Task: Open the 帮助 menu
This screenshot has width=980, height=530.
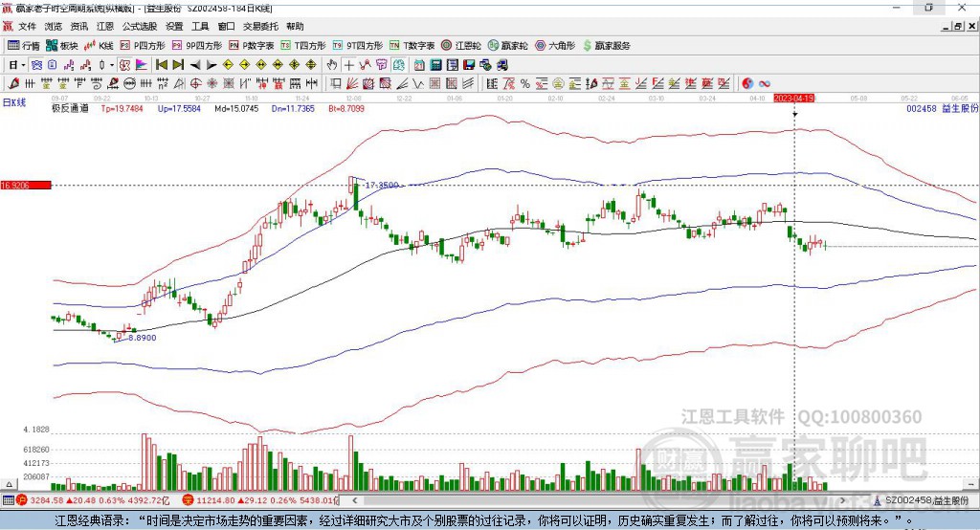Action: coord(295,26)
